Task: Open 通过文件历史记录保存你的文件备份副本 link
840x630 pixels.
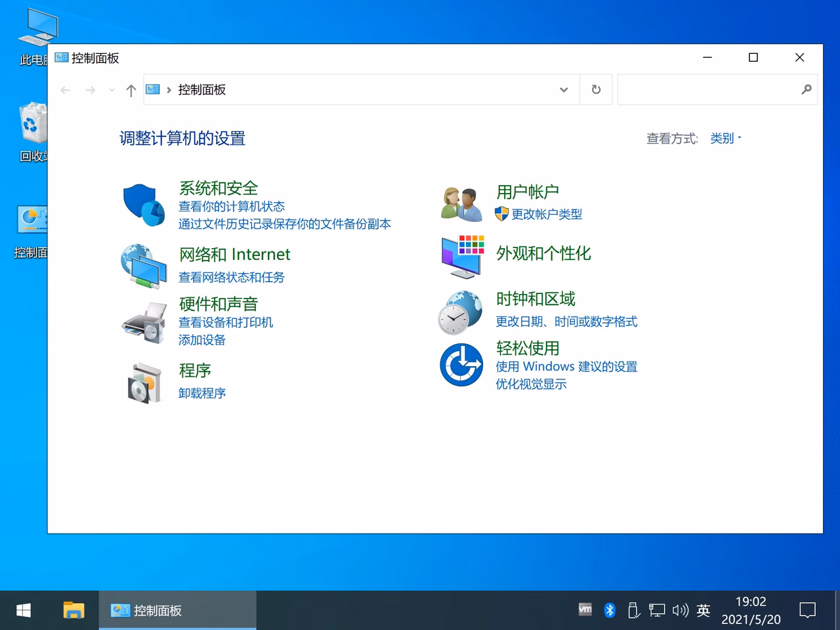Action: 285,224
